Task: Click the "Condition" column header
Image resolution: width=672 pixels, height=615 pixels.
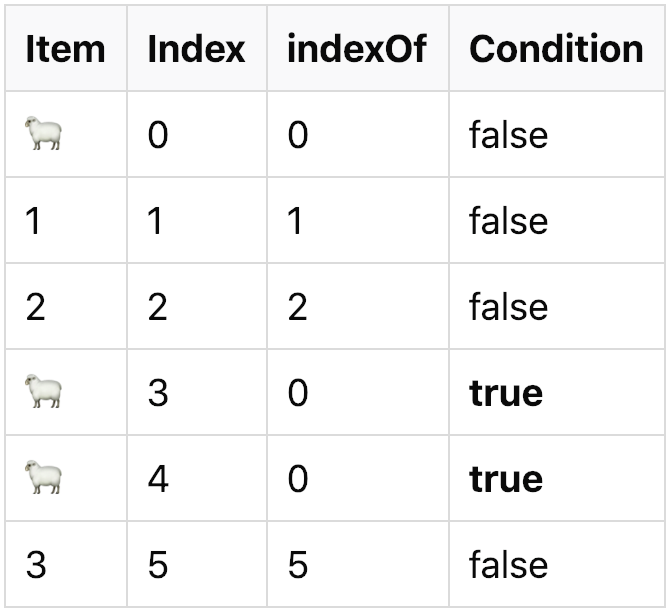Action: (x=556, y=49)
